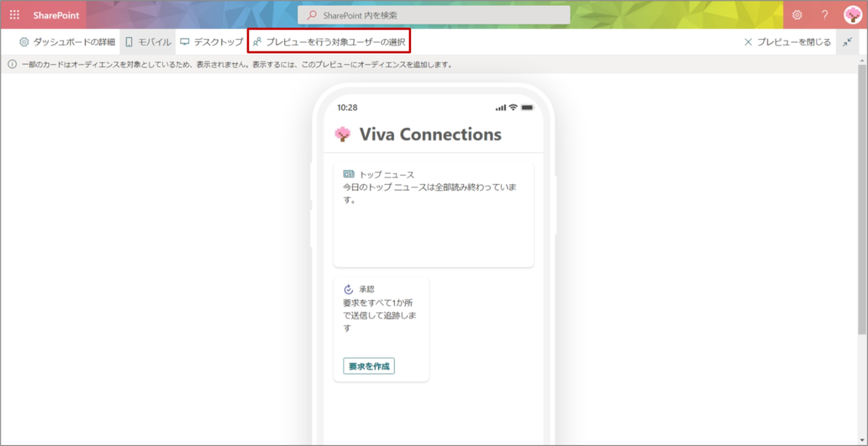Click the news icon on トップ ニュース card
The image size is (868, 446).
click(349, 174)
